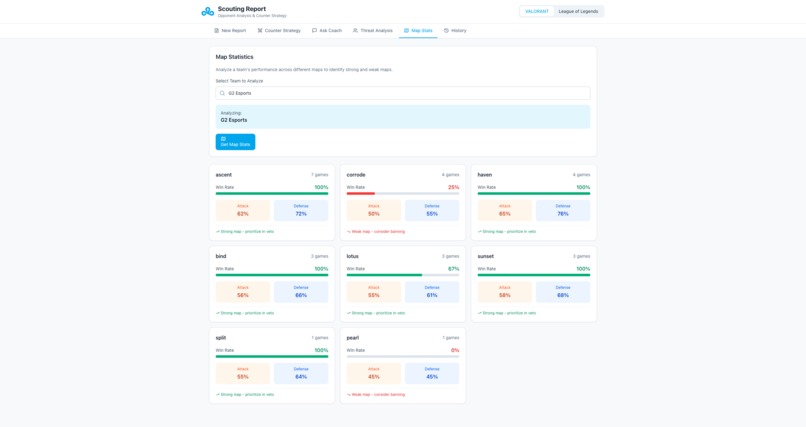Image resolution: width=806 pixels, height=427 pixels.
Task: Click the lotus map name
Action: 353,256
